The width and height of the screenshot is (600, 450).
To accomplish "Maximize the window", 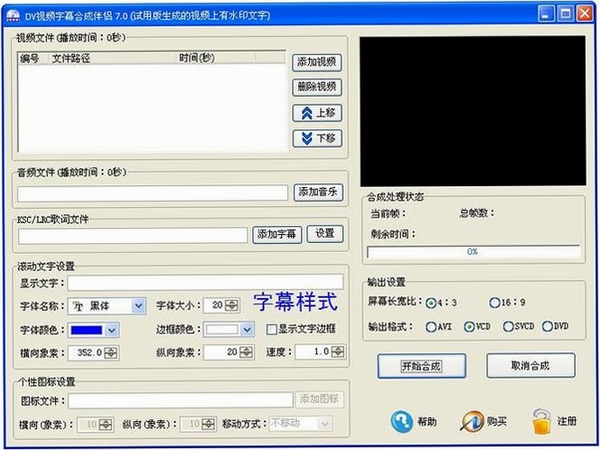I will (x=566, y=14).
